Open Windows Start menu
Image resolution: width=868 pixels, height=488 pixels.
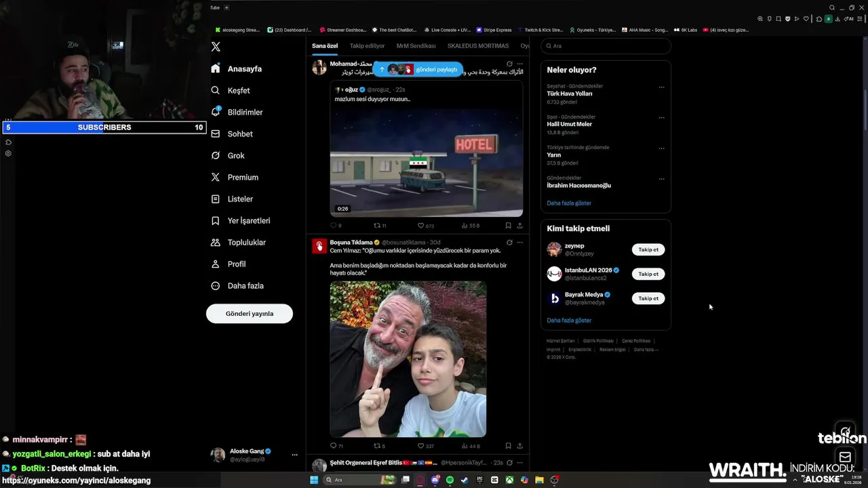click(314, 480)
